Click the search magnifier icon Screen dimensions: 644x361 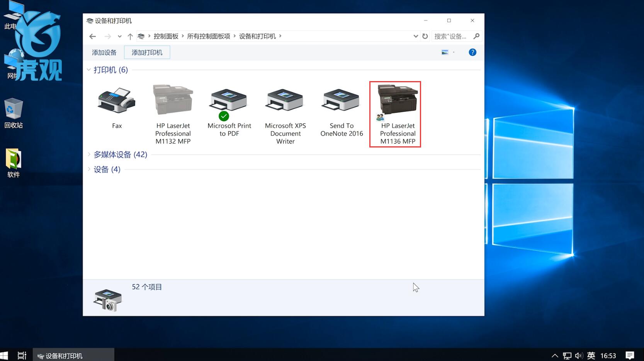coord(476,36)
